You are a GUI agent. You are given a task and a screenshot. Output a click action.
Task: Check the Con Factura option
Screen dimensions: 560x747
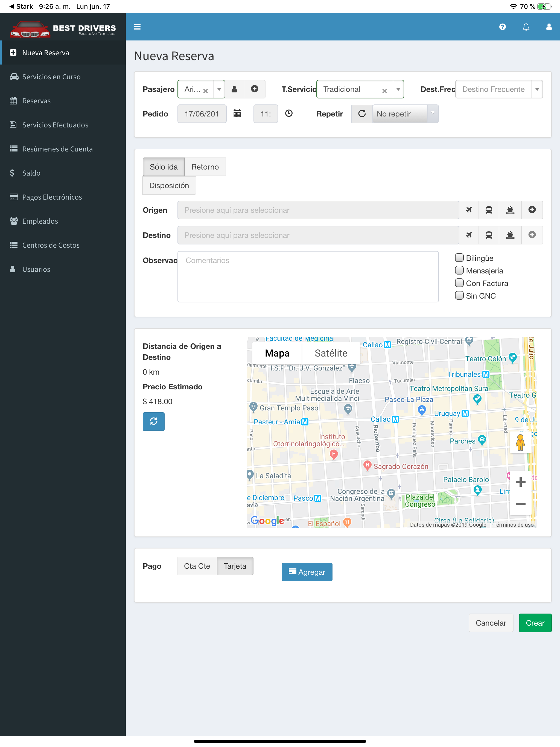click(459, 283)
